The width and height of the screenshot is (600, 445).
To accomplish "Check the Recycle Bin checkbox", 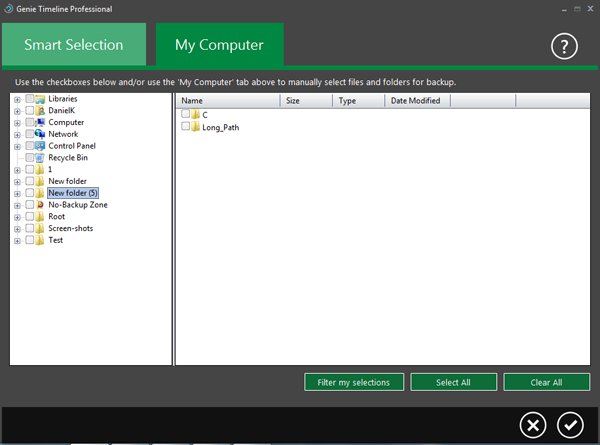I will coord(29,158).
